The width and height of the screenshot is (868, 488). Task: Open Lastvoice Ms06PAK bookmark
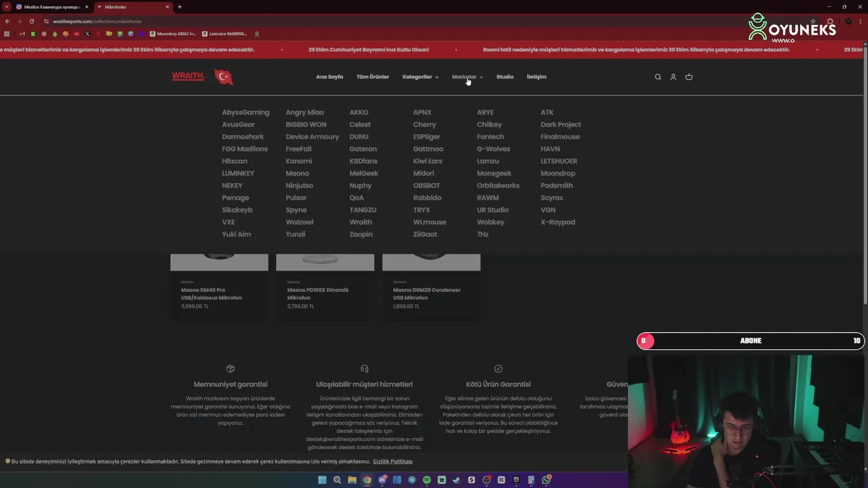click(224, 34)
